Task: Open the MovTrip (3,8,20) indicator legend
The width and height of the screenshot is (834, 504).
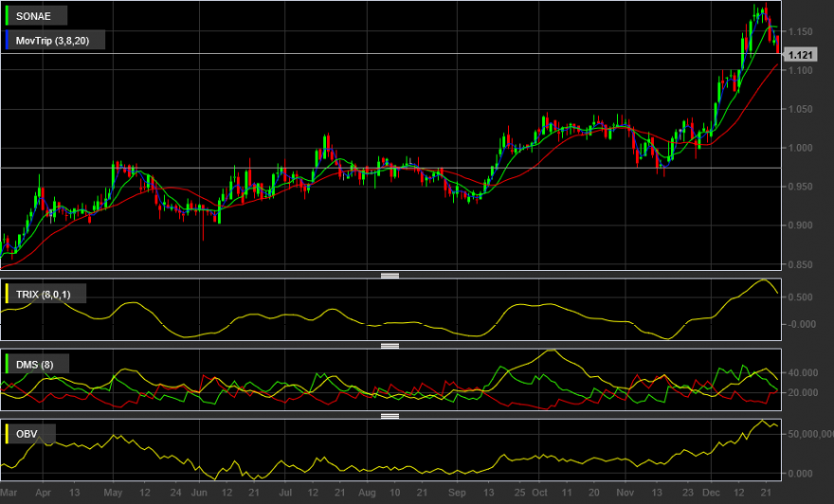Action: 53,41
